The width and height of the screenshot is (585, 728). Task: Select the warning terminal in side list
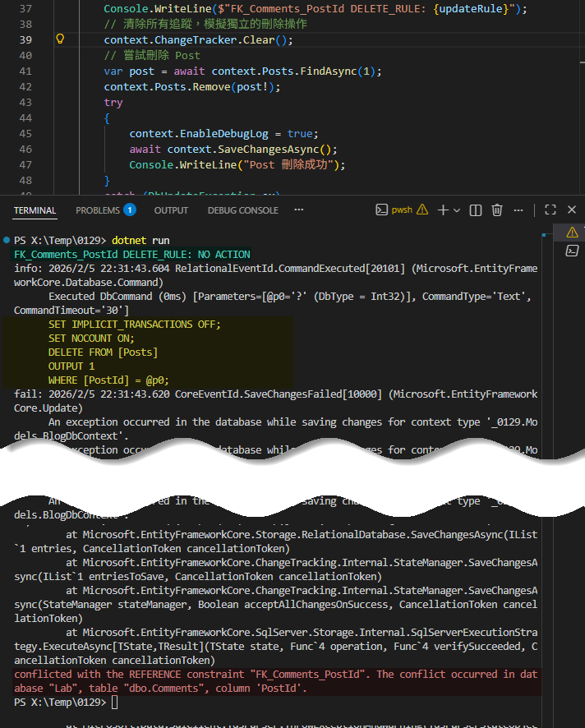pos(572,233)
